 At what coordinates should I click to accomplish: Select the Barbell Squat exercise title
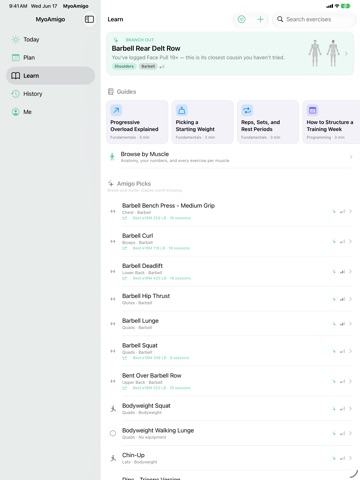pyautogui.click(x=140, y=345)
